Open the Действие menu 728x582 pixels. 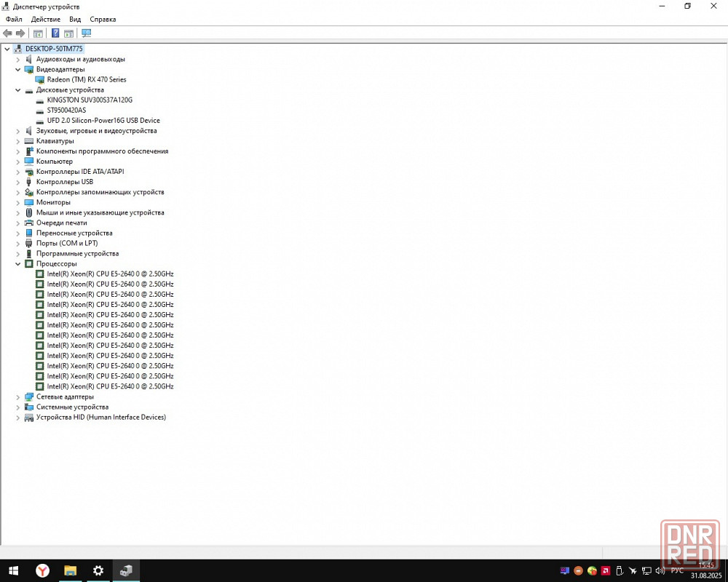[x=45, y=19]
